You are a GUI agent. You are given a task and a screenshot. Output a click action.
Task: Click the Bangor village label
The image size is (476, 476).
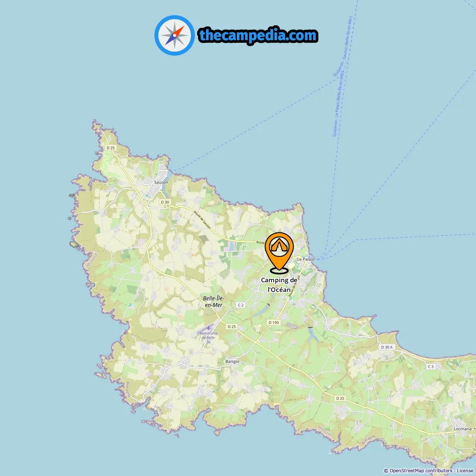click(x=232, y=361)
